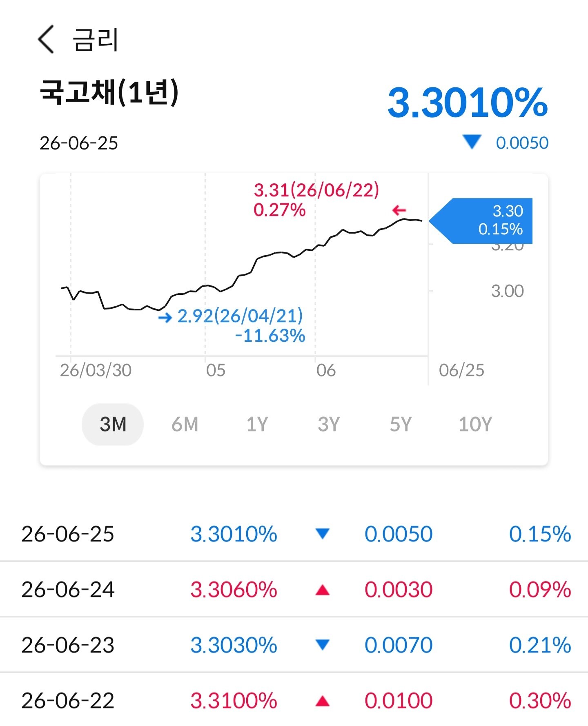Tap the large 3.3010% current rate
The width and height of the screenshot is (588, 726).
[x=468, y=102]
